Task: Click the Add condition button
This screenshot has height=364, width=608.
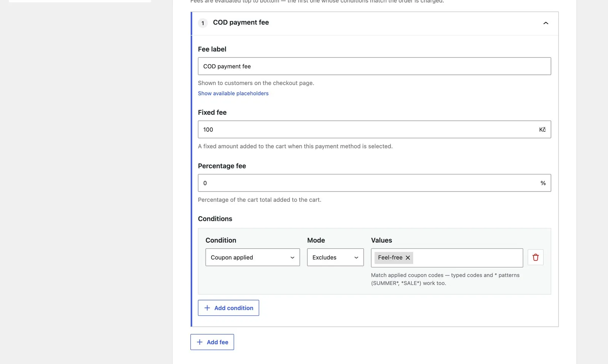Action: coord(228,308)
